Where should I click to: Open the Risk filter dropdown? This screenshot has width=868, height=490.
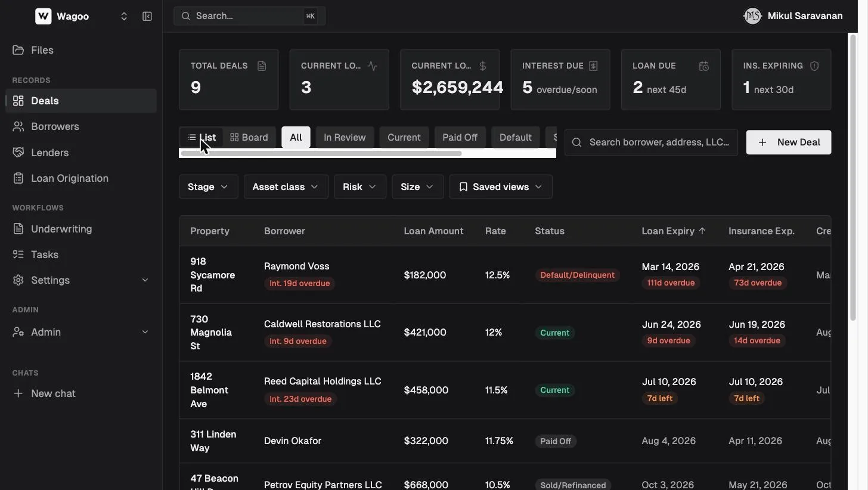(x=360, y=187)
